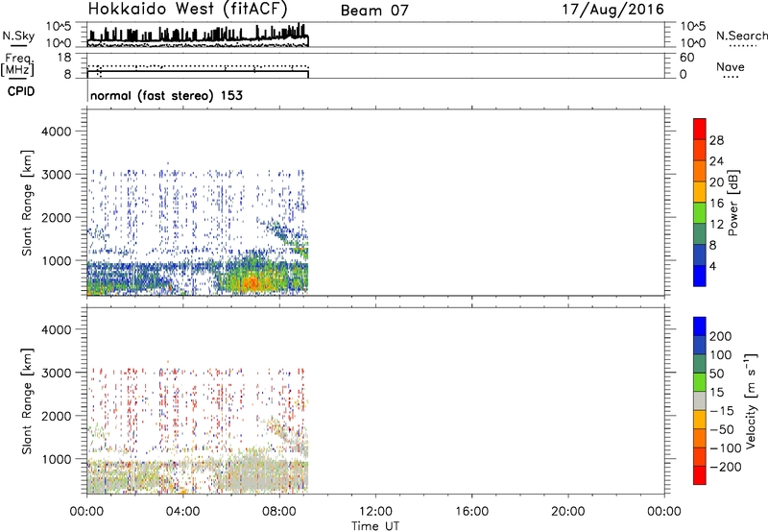Click the "Nave" legend label
The width and height of the screenshot is (768, 532).
coord(731,67)
